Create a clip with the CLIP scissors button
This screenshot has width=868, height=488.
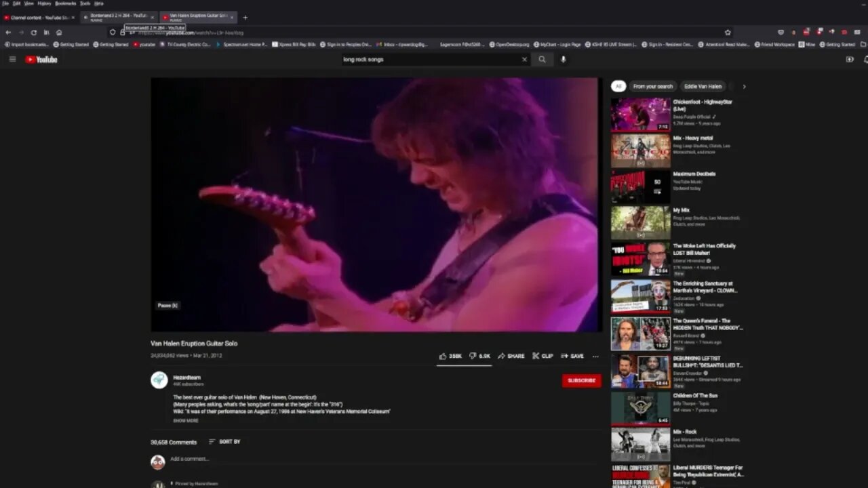tap(542, 356)
